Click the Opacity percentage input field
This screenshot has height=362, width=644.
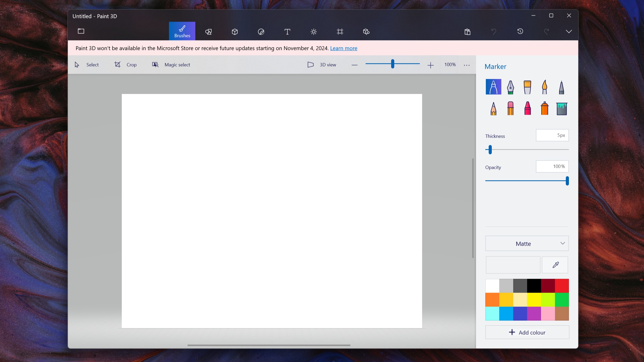tap(552, 166)
